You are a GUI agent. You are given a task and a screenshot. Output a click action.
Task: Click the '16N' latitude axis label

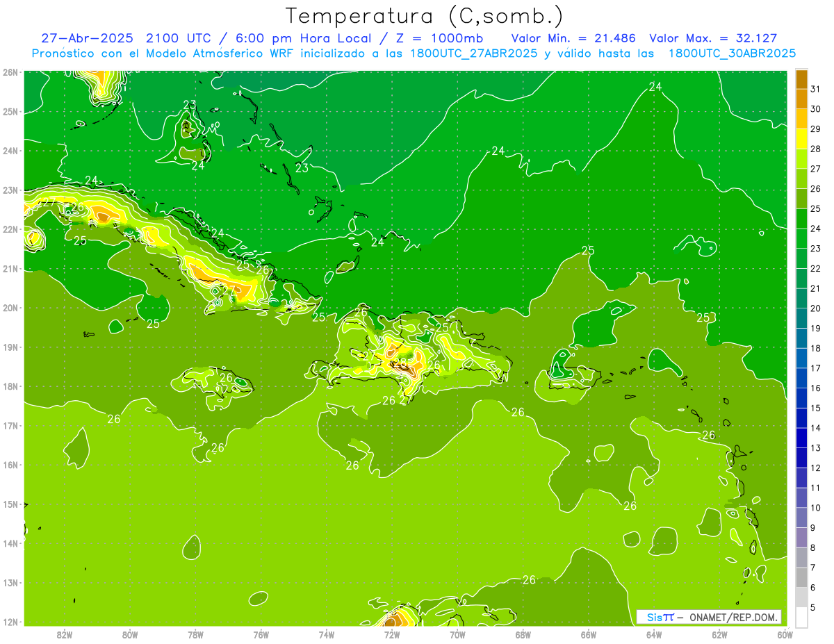(x=10, y=465)
